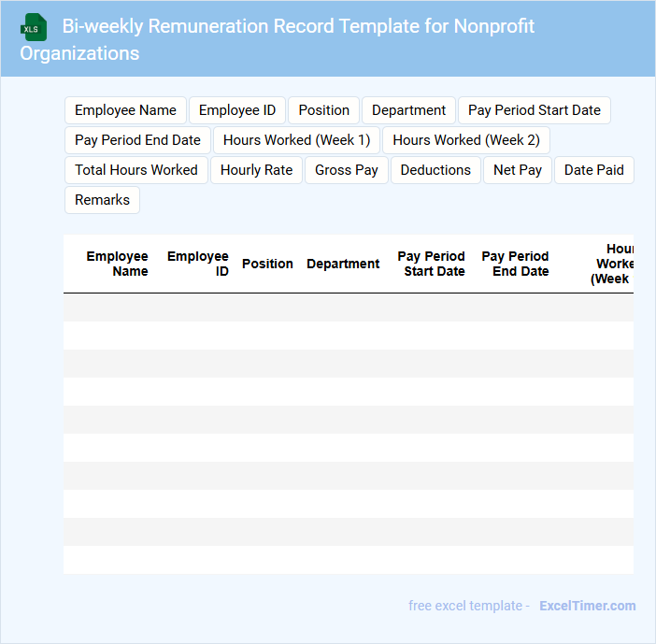Click the Pay Period End Date column header
Screen dimensions: 656x644
tap(515, 264)
